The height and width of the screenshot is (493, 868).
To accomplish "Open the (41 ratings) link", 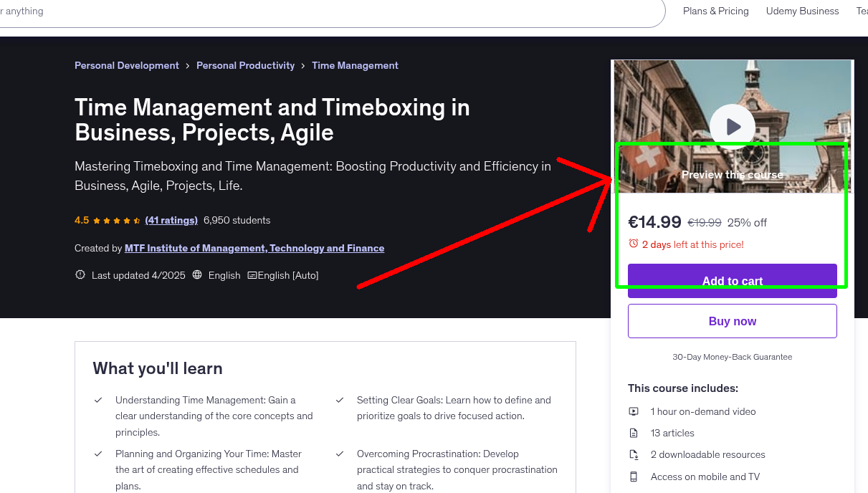I will 171,220.
